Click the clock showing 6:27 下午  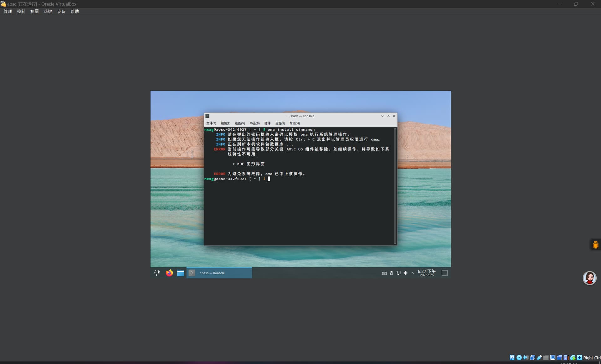click(x=426, y=273)
